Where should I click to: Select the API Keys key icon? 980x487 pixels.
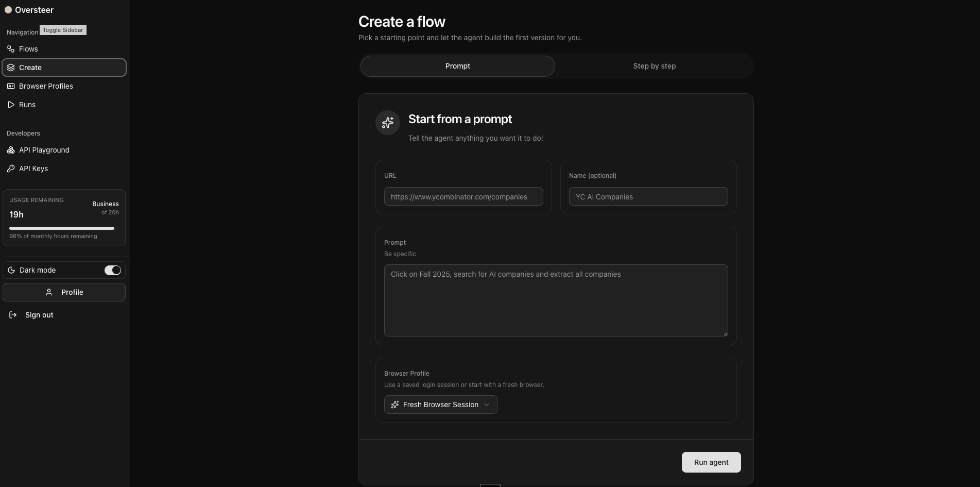coord(11,169)
